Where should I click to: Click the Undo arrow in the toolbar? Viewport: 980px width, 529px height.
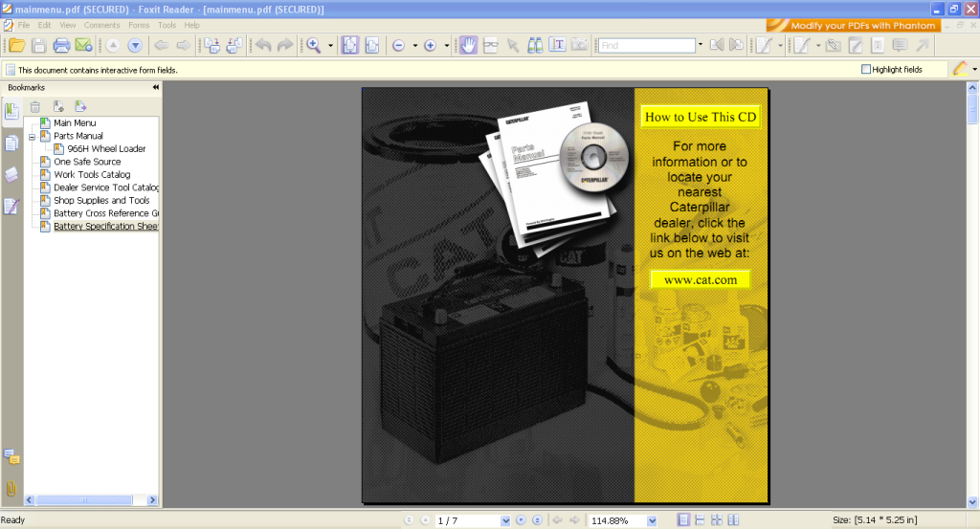263,45
